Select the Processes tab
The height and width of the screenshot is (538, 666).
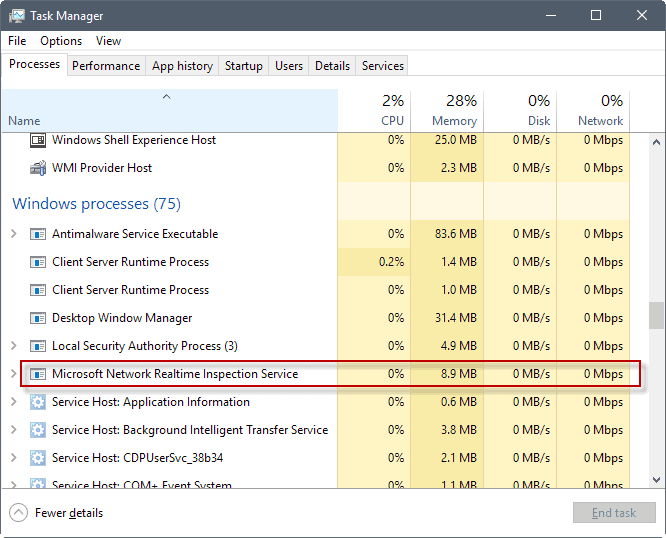coord(34,64)
